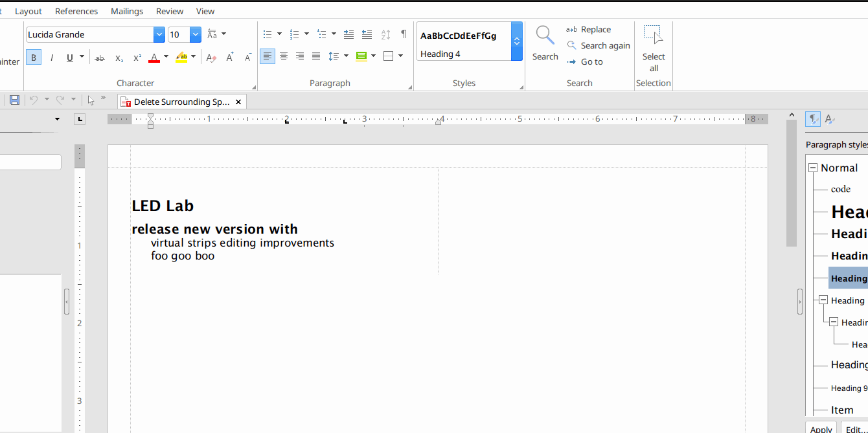
Task: Save the document with the floppy icon
Action: (x=14, y=100)
